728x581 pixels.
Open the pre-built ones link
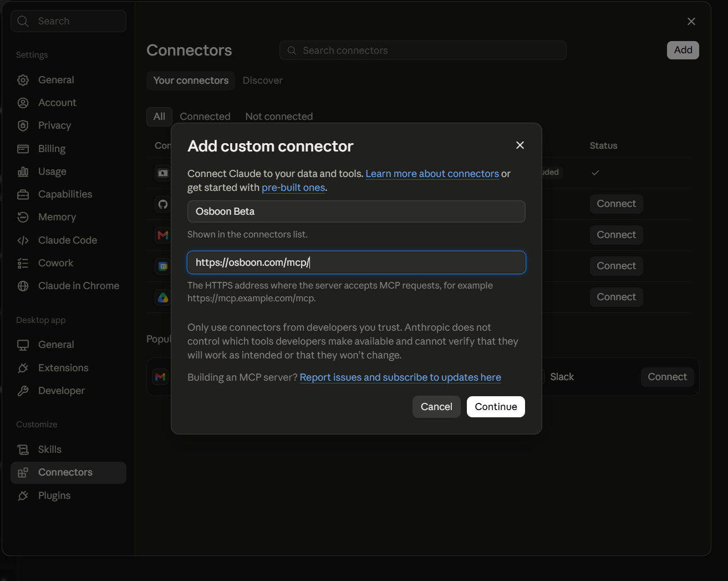(293, 188)
